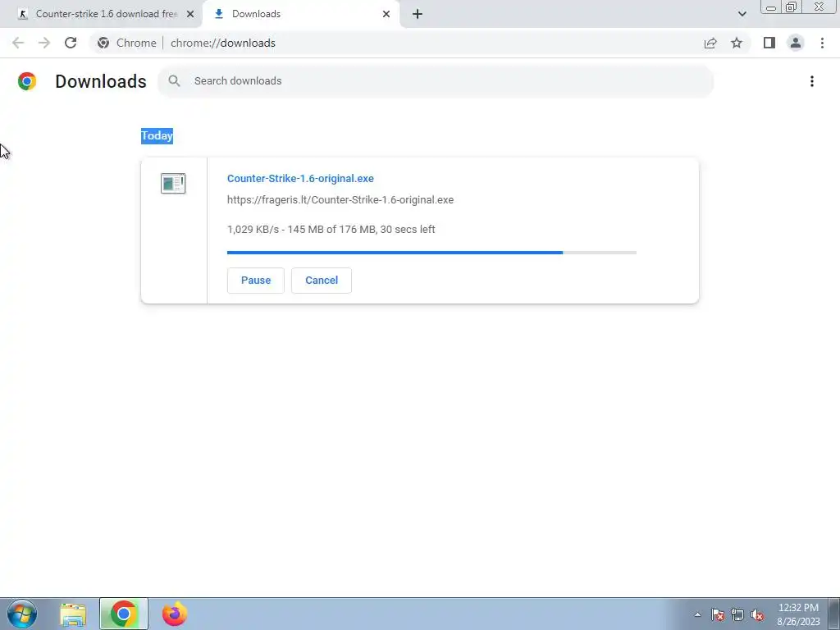The height and width of the screenshot is (630, 840).
Task: Open the taskbar clock and date
Action: 798,614
